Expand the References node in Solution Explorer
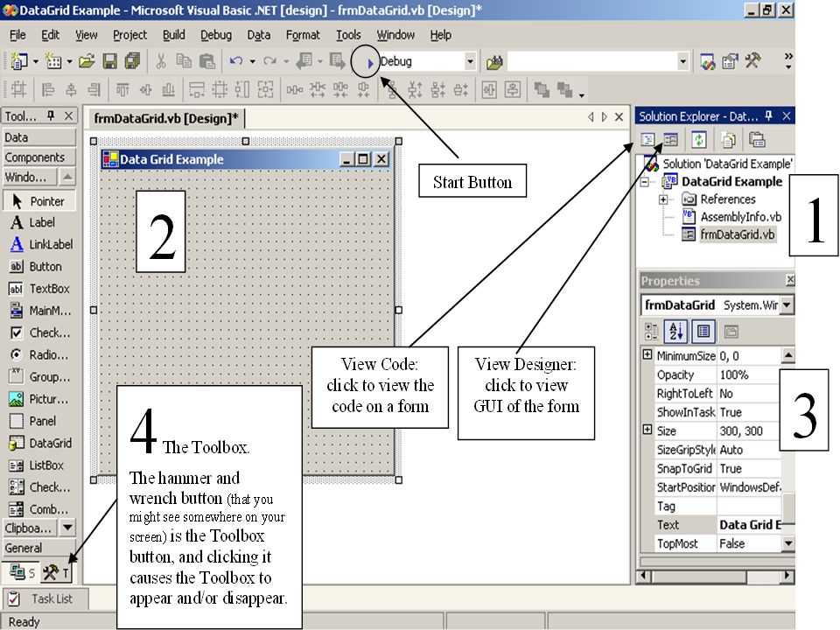Viewport: 840px width, 630px height. click(663, 199)
